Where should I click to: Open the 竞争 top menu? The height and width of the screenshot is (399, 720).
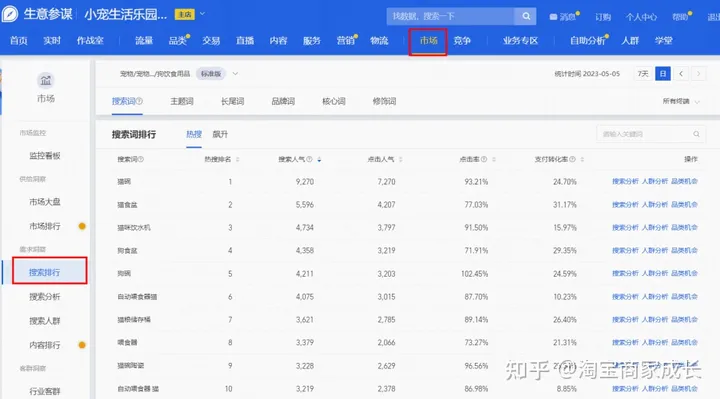pyautogui.click(x=462, y=40)
